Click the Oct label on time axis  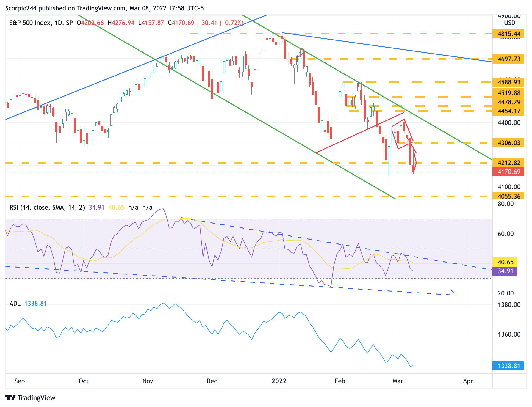[84, 381]
